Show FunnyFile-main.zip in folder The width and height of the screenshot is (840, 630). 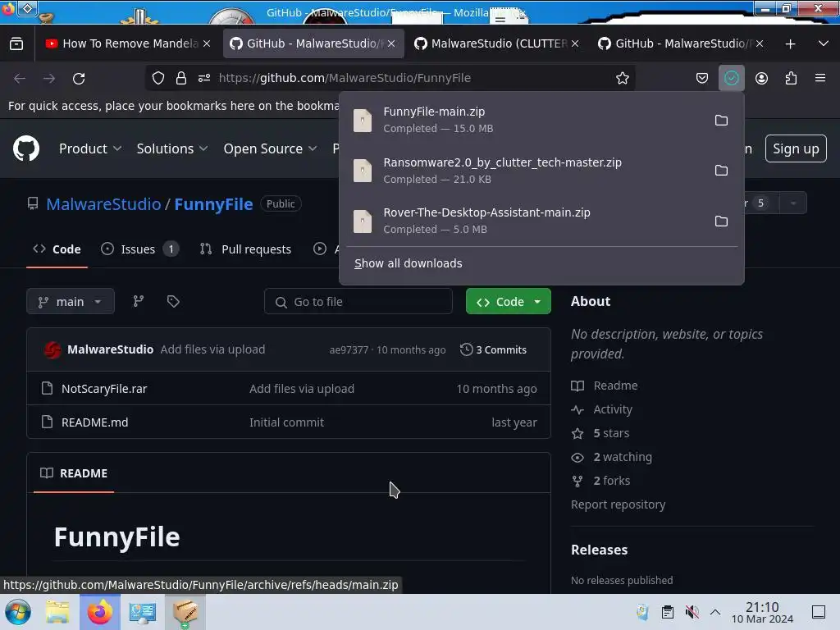click(x=721, y=120)
